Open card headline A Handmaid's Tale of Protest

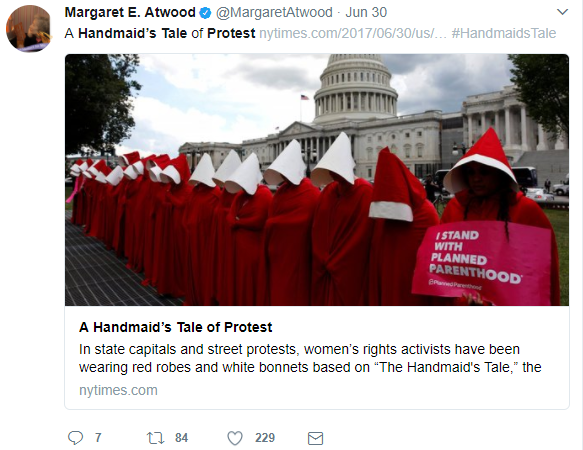[x=175, y=327]
